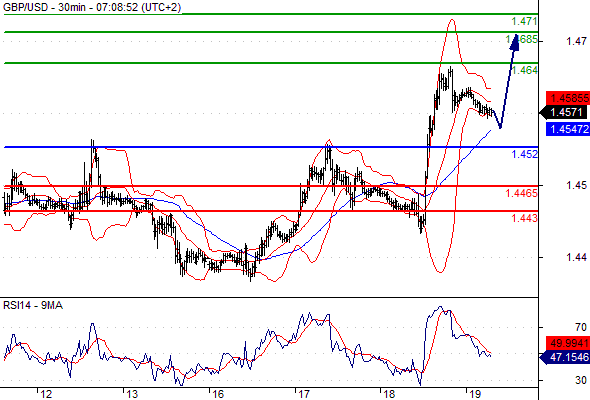Click the RSI 70 level label

tap(581, 327)
